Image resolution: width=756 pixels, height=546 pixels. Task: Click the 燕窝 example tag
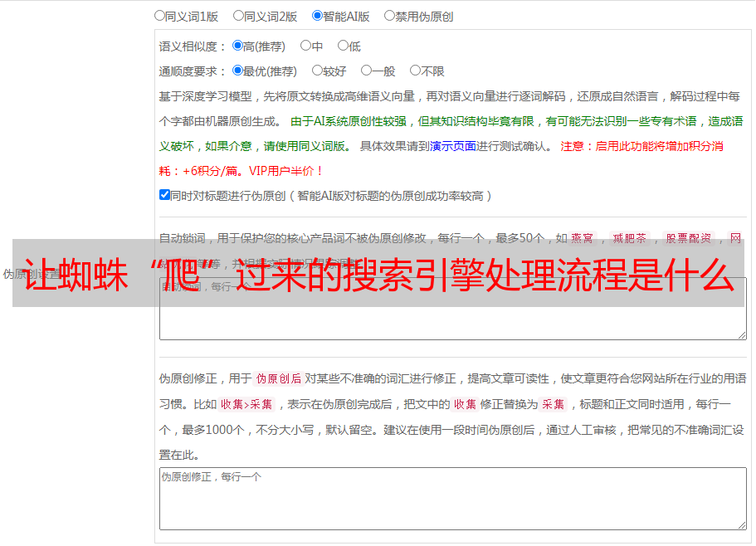tap(582, 238)
